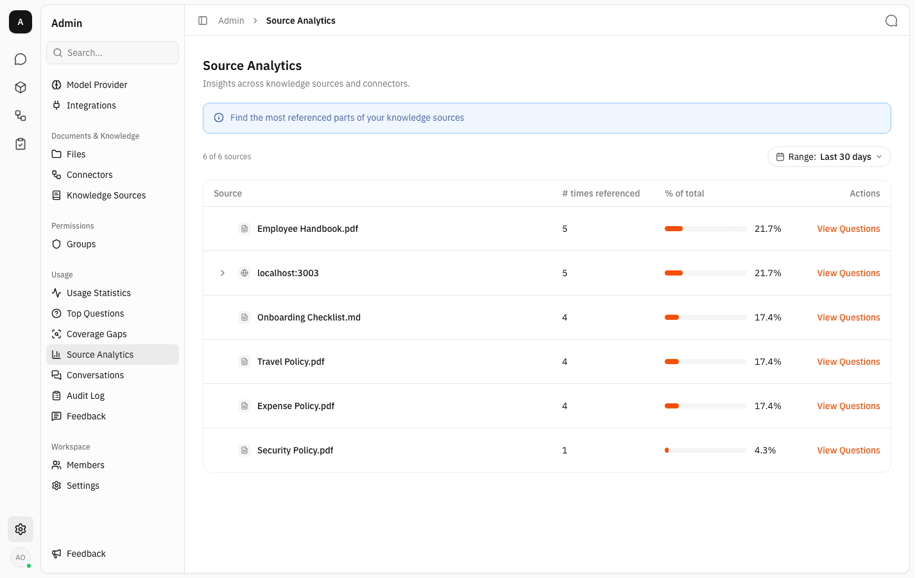
Task: Click the clipboard check icon in left rail
Action: click(21, 144)
